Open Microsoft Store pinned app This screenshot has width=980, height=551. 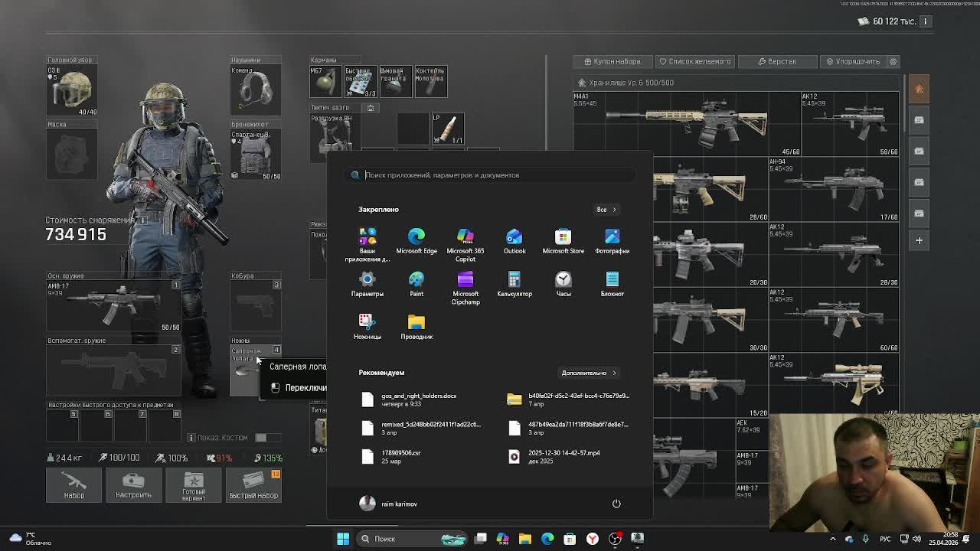(x=563, y=241)
